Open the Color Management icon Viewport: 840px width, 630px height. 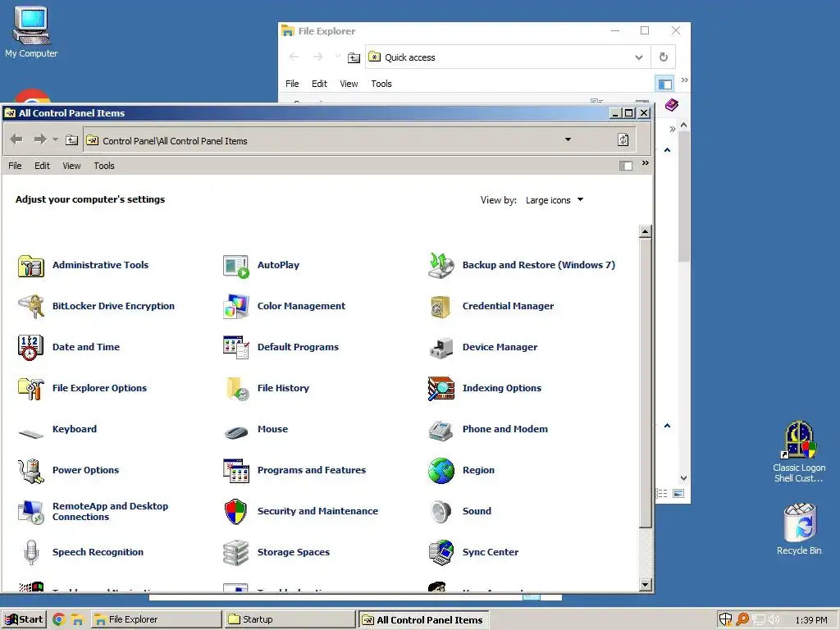click(235, 307)
